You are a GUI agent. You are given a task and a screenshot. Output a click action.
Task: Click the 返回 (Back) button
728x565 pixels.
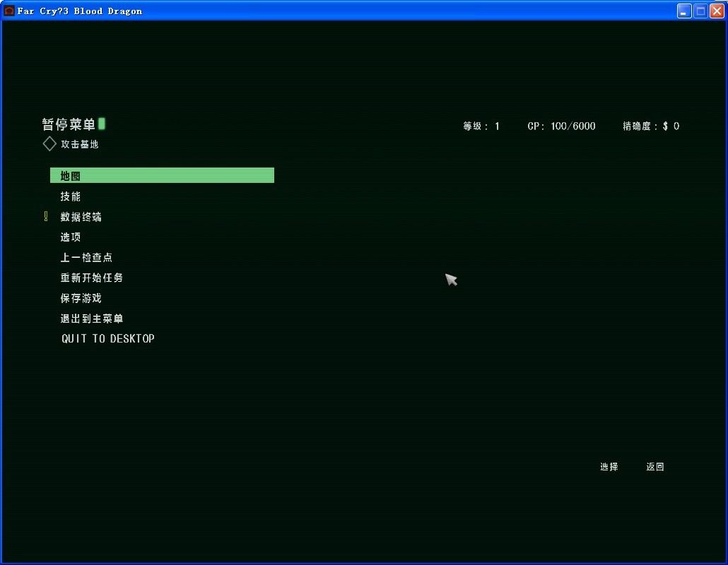click(655, 467)
